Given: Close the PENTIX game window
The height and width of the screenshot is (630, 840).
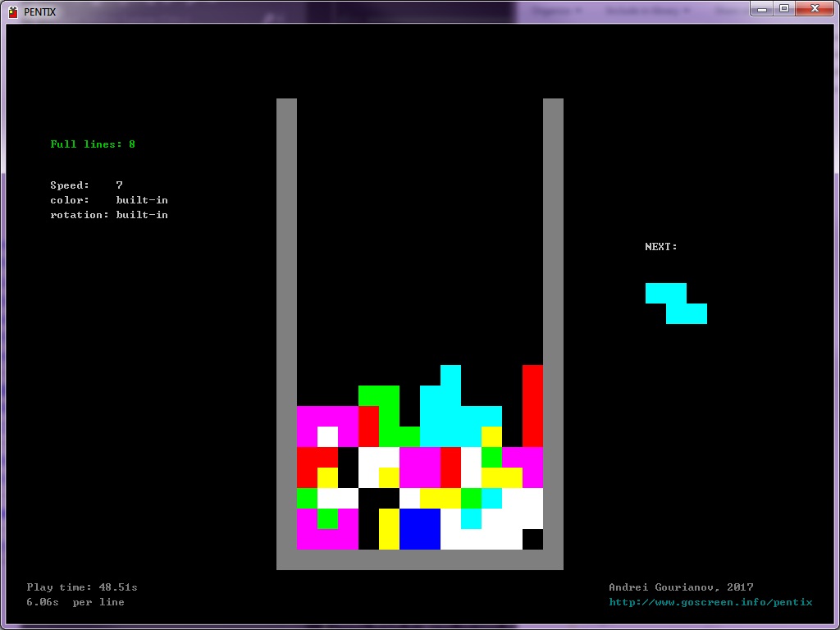Looking at the screenshot, I should [x=812, y=8].
